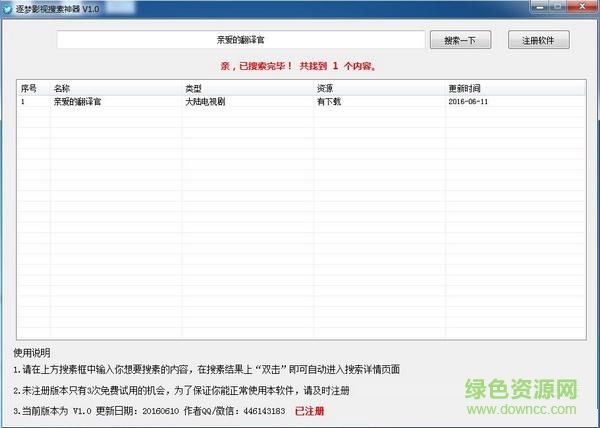The height and width of the screenshot is (428, 600).
Task: Sort by the 序号 column header
Action: 34,89
